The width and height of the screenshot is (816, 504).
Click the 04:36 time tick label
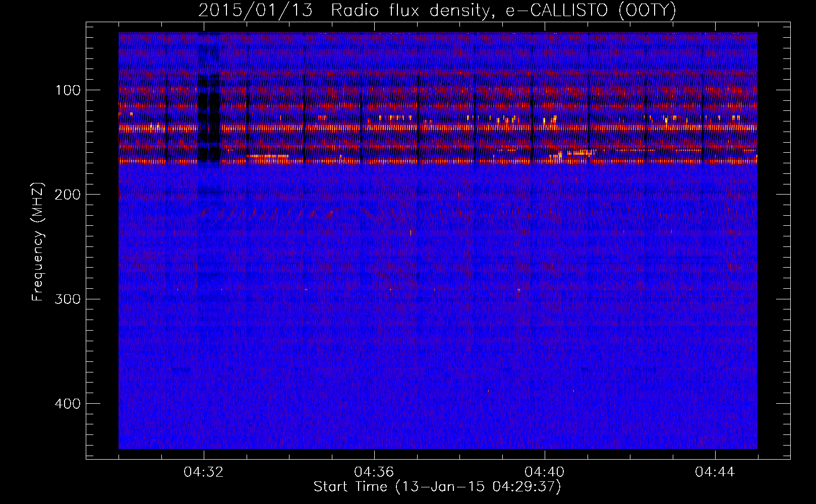pyautogui.click(x=374, y=472)
